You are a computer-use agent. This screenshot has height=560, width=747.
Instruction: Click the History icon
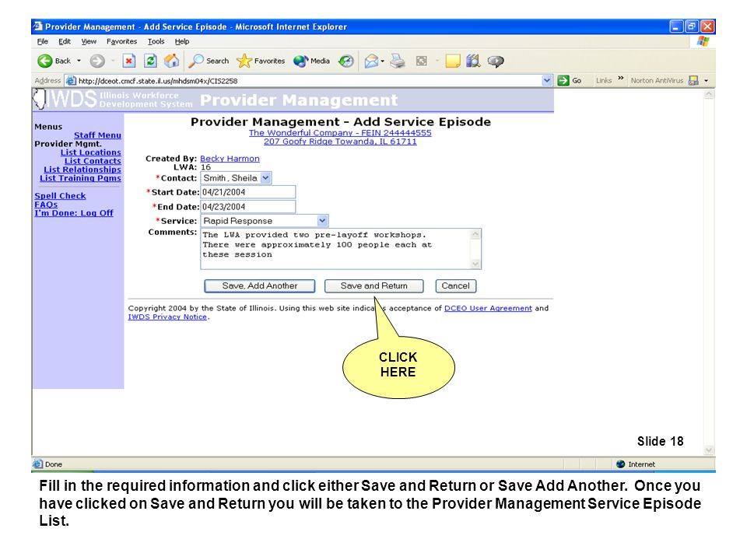(x=346, y=61)
